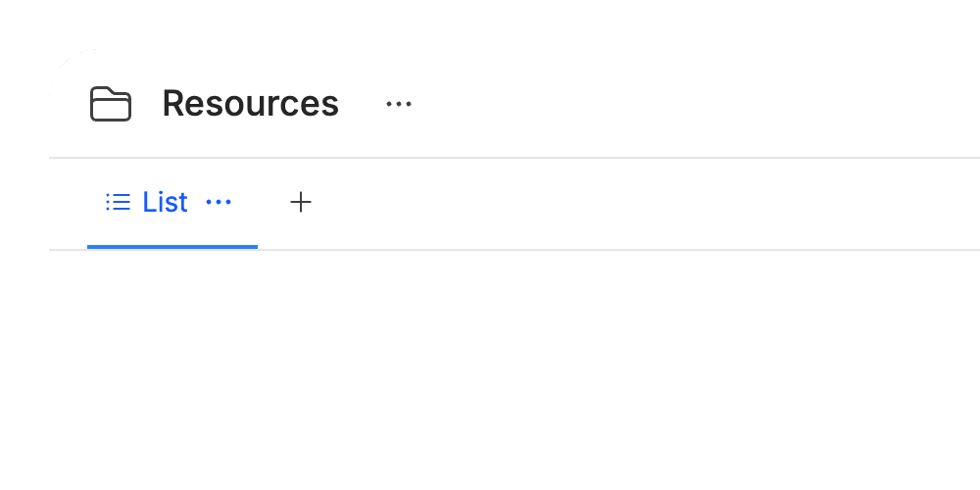Screen dimensions: 980x490
Task: Open Resources folder settings ellipsis
Action: coord(399,104)
